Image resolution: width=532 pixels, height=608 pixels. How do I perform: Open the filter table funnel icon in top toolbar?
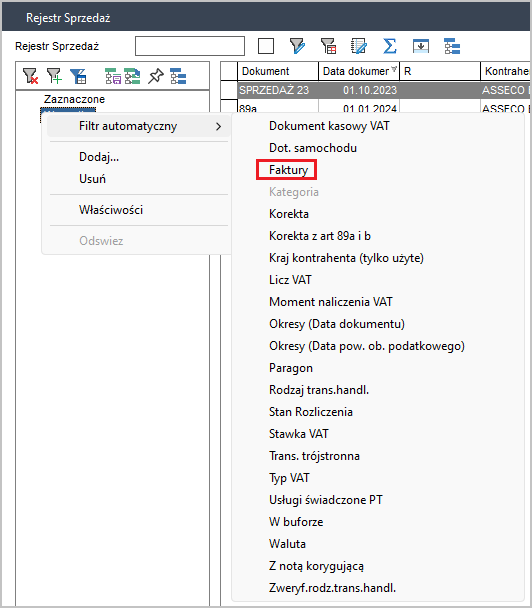click(328, 46)
